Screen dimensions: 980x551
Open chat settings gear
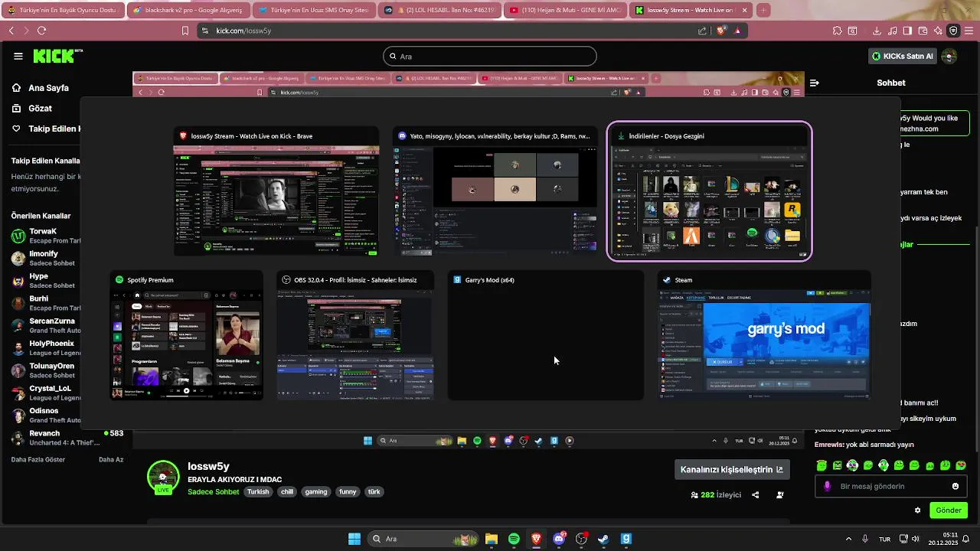point(917,510)
